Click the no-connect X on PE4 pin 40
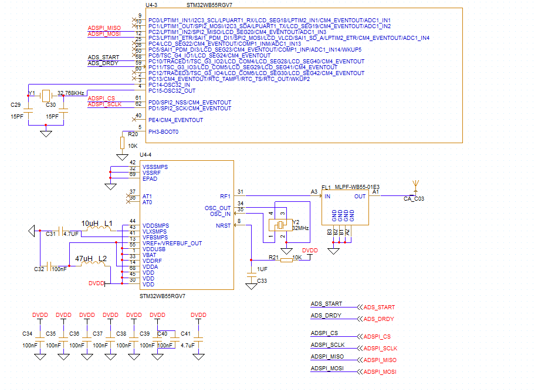The width and height of the screenshot is (538, 392). 134,120
